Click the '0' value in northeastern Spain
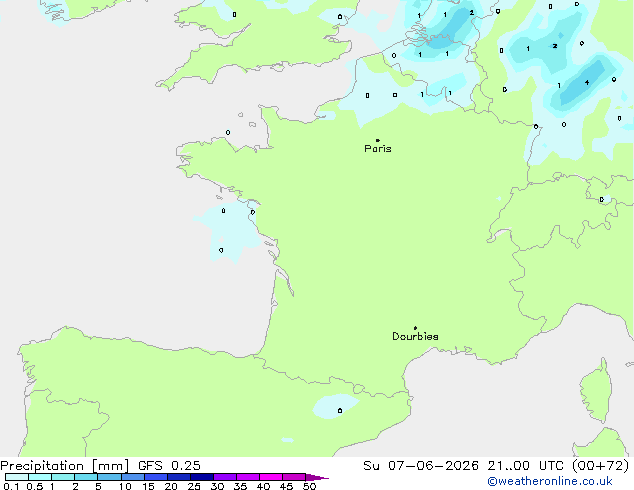This screenshot has height=490, width=634. tap(340, 410)
